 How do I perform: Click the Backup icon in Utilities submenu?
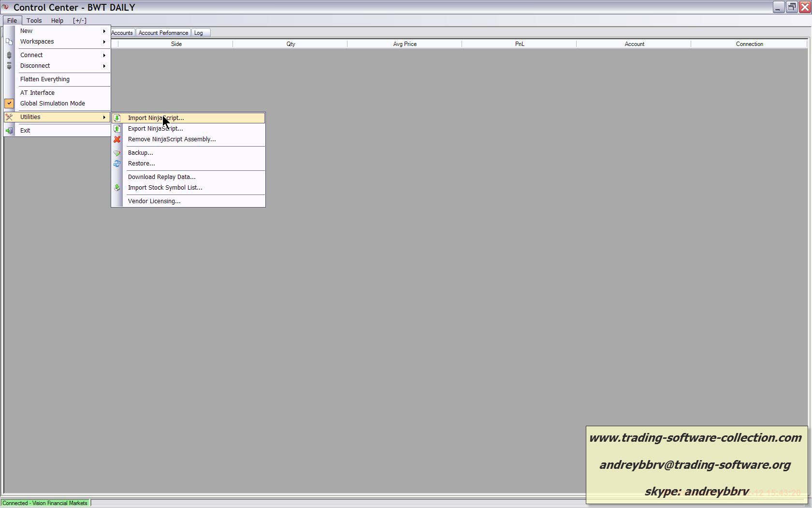tap(117, 153)
